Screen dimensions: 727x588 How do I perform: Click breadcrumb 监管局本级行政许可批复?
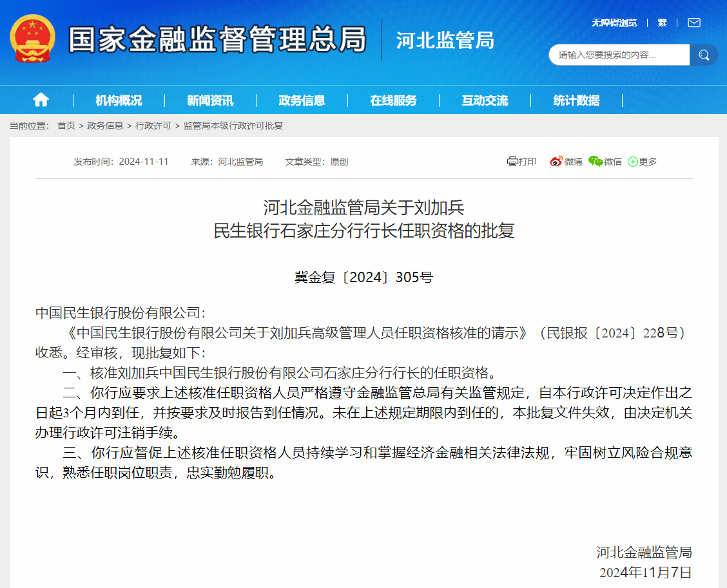[x=233, y=126]
